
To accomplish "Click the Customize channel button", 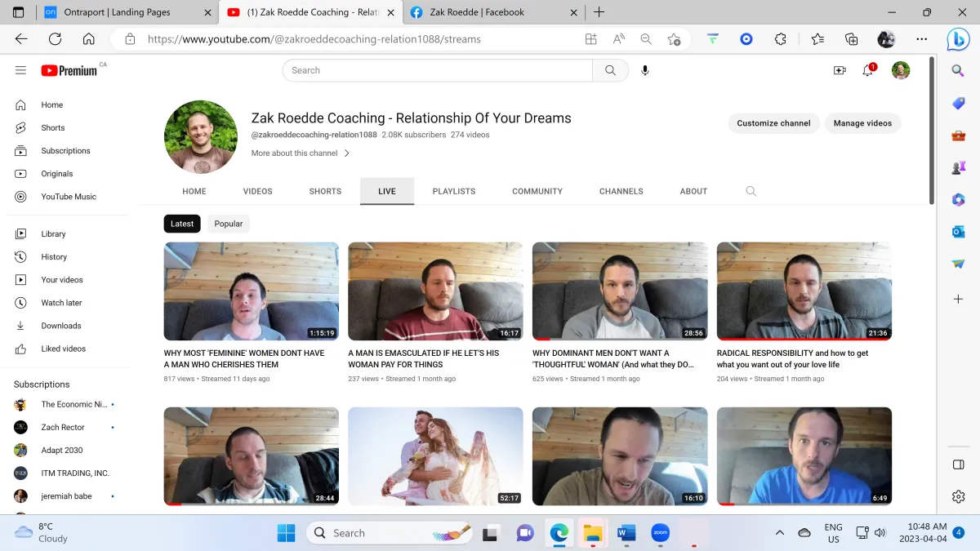I will coord(773,123).
